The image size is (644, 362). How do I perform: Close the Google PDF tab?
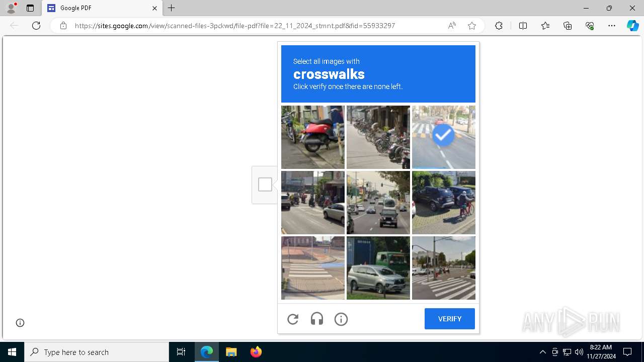point(154,8)
